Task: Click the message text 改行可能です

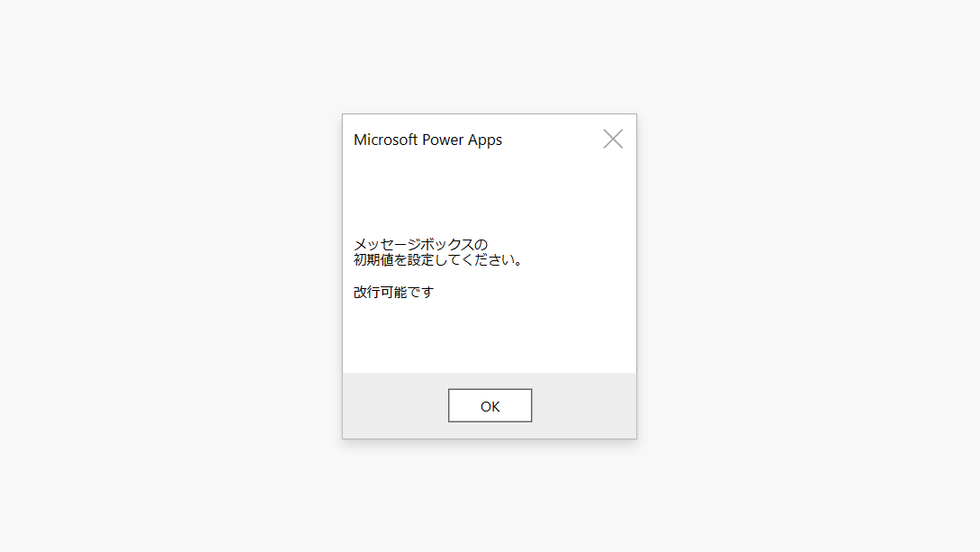Action: click(392, 291)
